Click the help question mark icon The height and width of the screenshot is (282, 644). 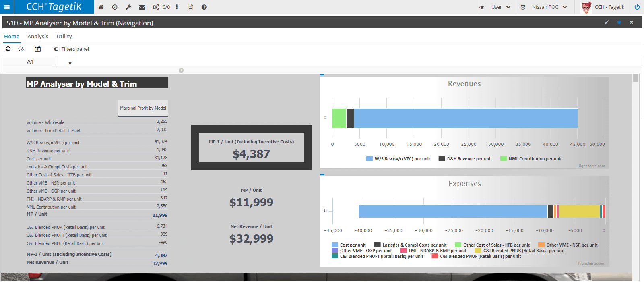coord(204,7)
